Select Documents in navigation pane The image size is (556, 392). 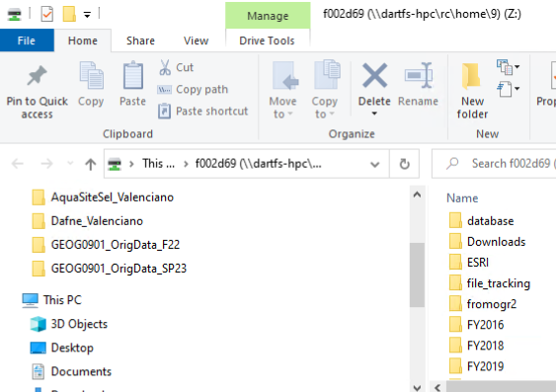[71, 371]
